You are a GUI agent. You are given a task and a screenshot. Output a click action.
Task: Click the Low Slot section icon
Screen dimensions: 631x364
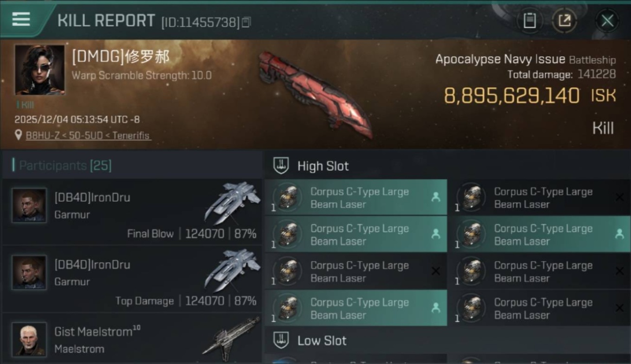(282, 340)
